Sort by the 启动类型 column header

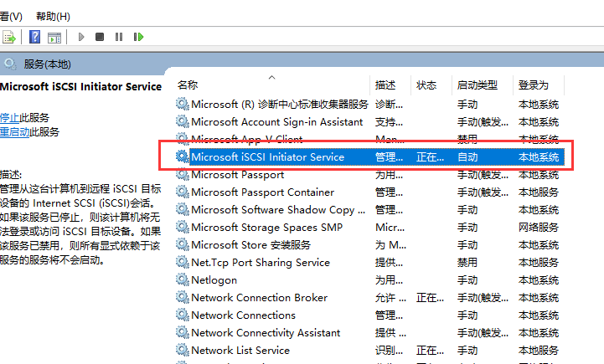click(x=476, y=85)
